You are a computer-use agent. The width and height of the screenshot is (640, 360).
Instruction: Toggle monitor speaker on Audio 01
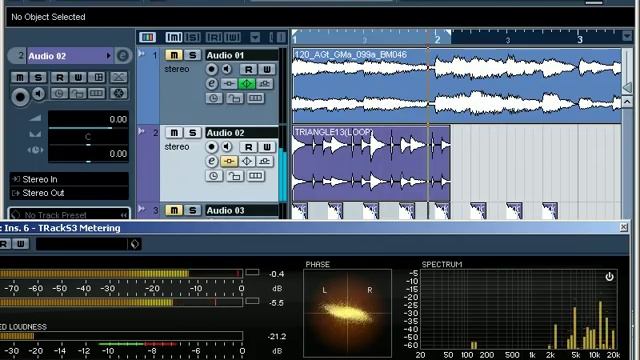pyautogui.click(x=227, y=69)
